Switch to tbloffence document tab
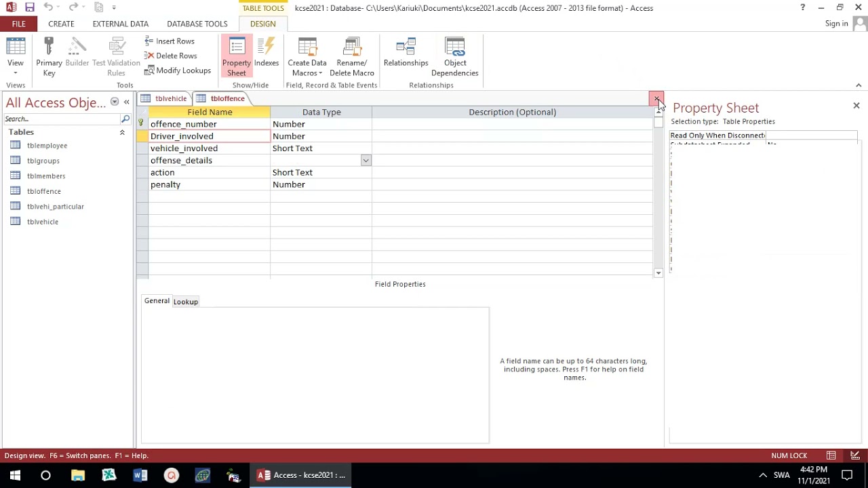Screen dimensions: 868x488 220,98
